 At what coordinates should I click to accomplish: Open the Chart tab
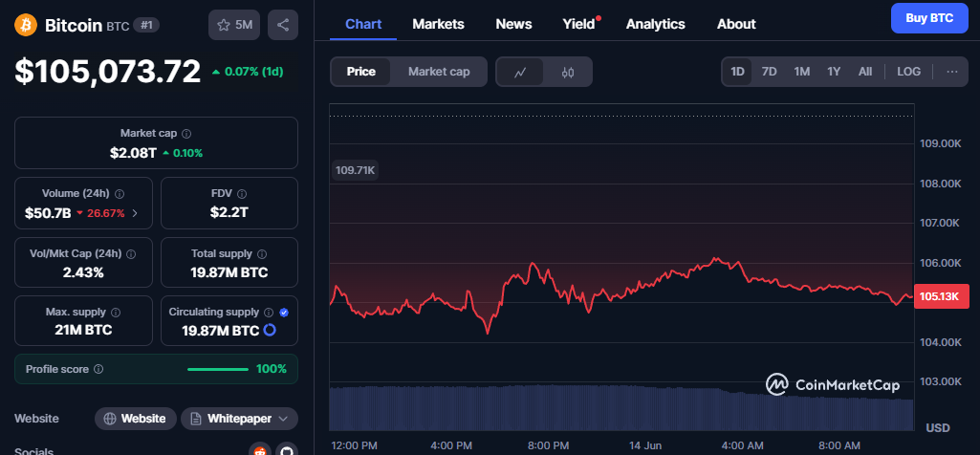[363, 25]
